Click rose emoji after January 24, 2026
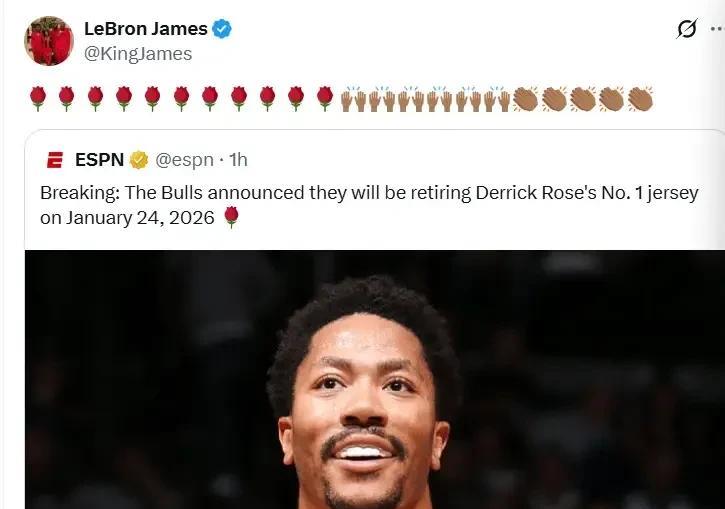The width and height of the screenshot is (725, 509). click(231, 217)
